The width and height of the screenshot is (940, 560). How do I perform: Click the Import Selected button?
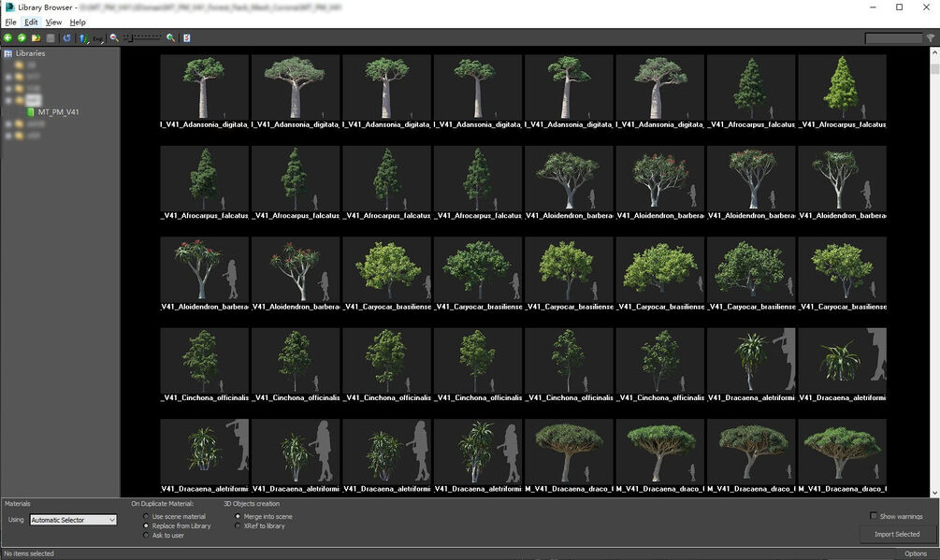click(x=895, y=534)
